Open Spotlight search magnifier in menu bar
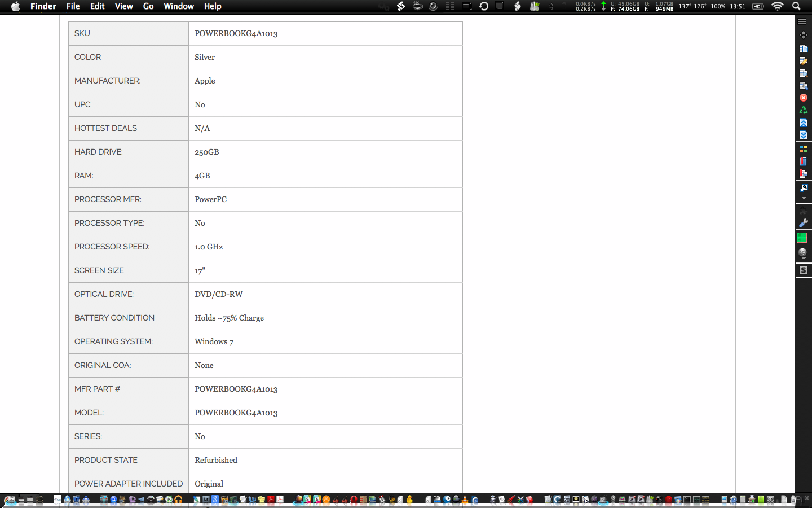The image size is (812, 508). coord(796,6)
